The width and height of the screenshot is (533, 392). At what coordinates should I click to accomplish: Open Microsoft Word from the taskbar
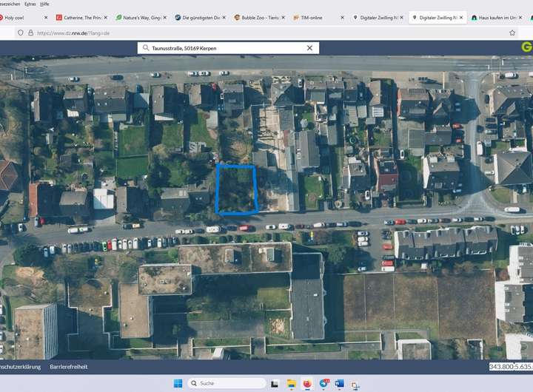339,383
